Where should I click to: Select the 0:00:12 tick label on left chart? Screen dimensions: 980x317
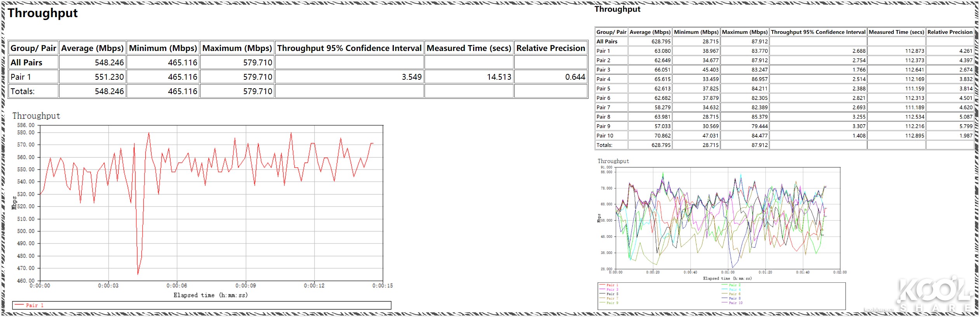pos(314,286)
